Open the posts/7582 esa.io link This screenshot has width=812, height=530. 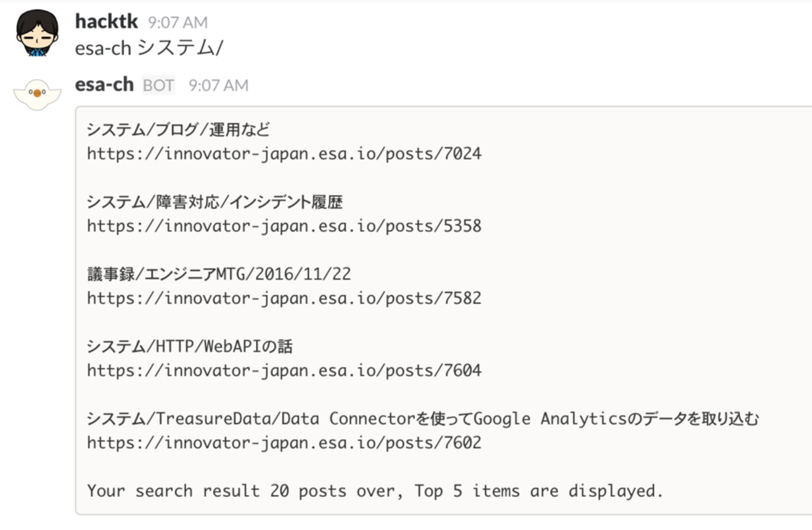pos(284,298)
